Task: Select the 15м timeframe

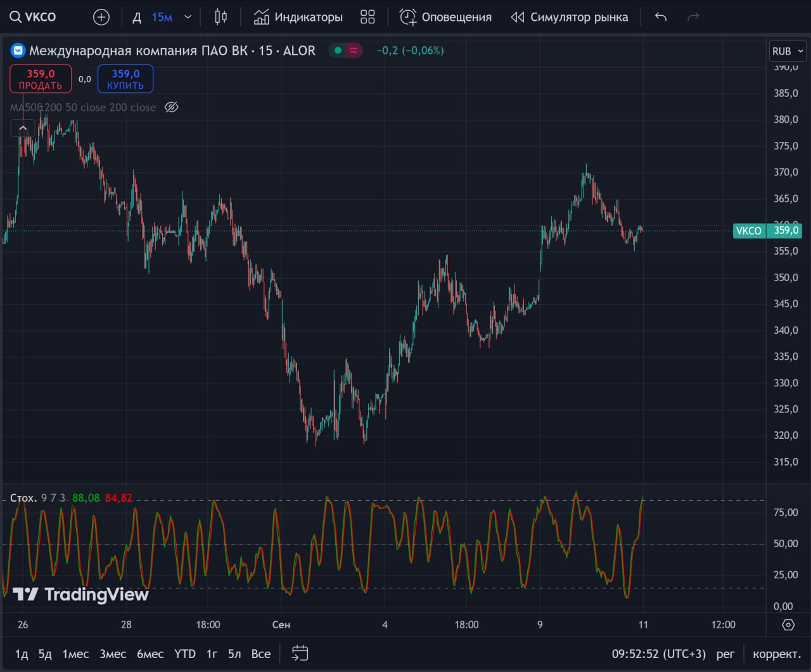Action: coord(162,17)
